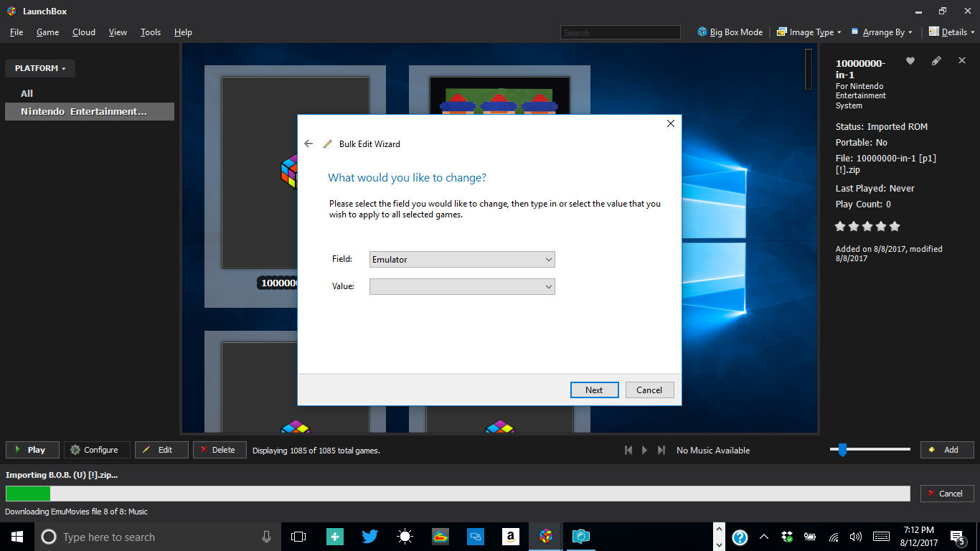The width and height of the screenshot is (980, 551).
Task: Expand the Field combo box showing Emulator
Action: 462,259
